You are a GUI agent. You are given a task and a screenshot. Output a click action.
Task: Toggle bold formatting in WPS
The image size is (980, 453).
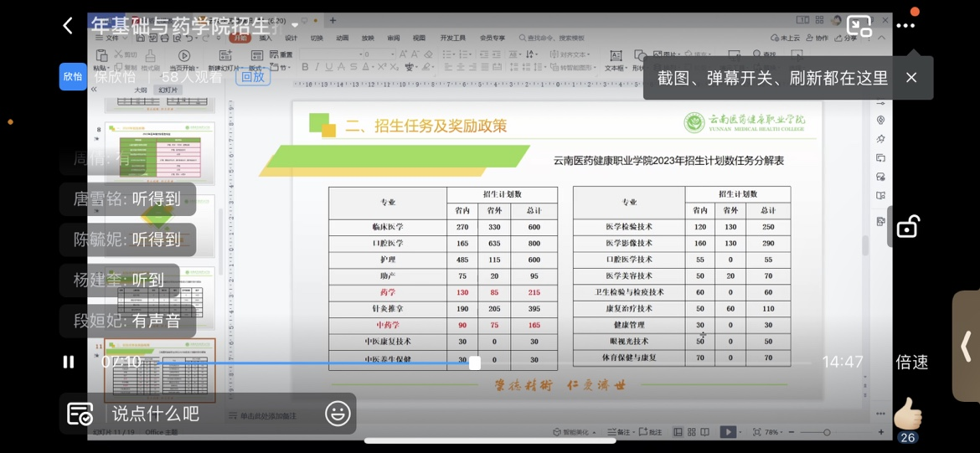click(305, 67)
